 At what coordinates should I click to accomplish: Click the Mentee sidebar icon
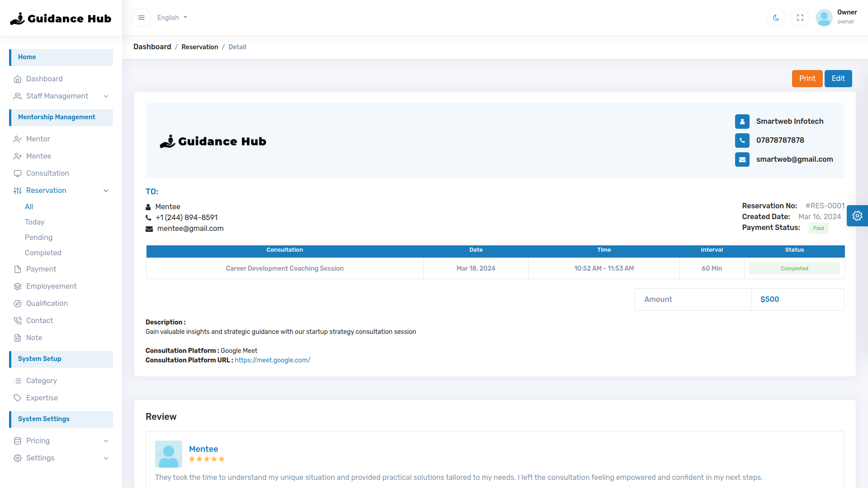(x=18, y=156)
